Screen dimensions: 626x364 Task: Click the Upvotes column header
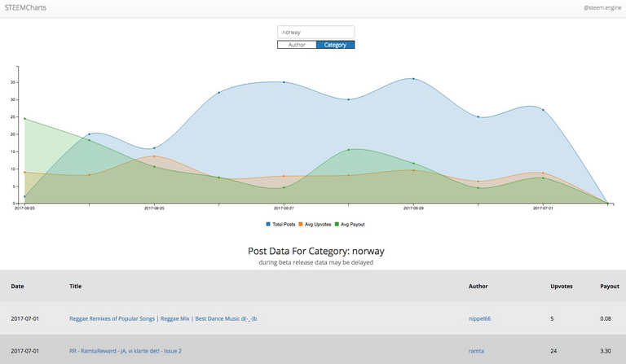coord(562,287)
